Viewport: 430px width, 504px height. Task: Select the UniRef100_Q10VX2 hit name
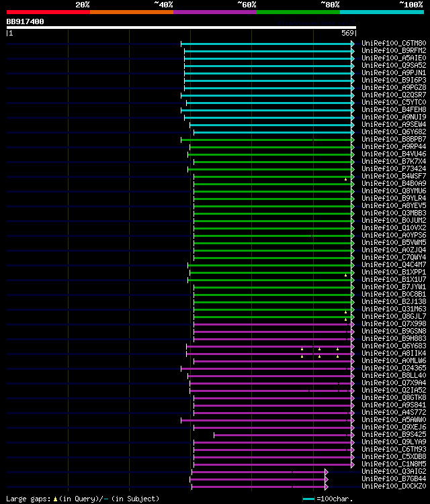[x=394, y=228]
